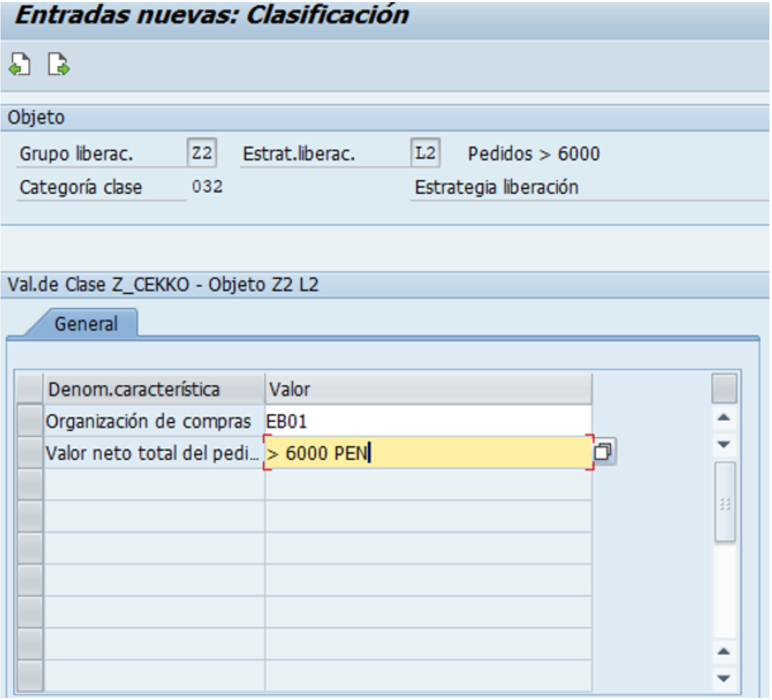The image size is (772, 700).
Task: Click the first empty Valor cell below 6000 PEN
Action: pyautogui.click(x=428, y=484)
